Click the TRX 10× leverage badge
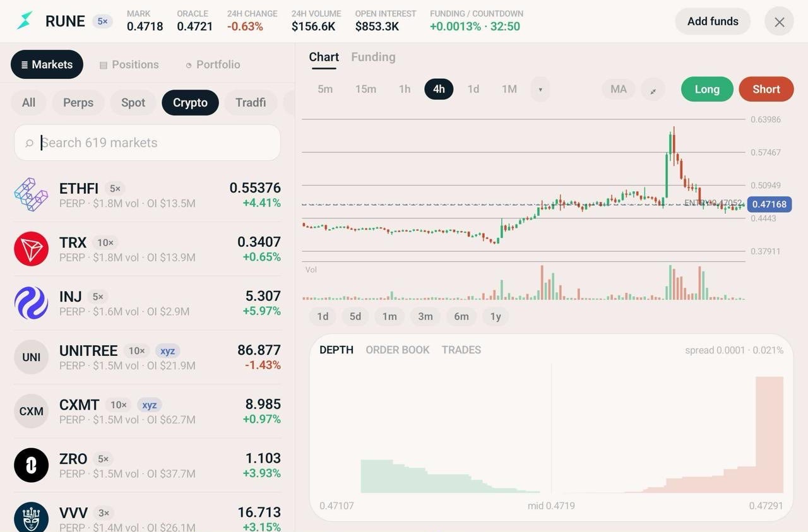Image resolution: width=808 pixels, height=532 pixels. [105, 242]
